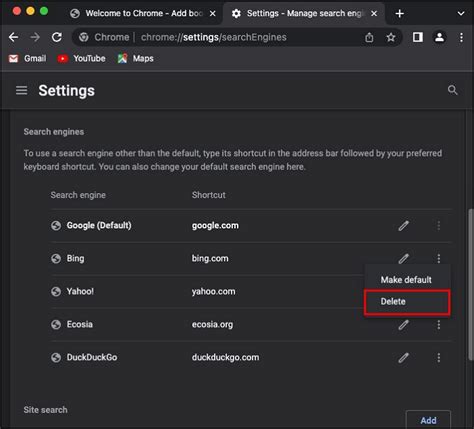Edit the Google search engine entry
The image size is (474, 429).
(x=403, y=226)
